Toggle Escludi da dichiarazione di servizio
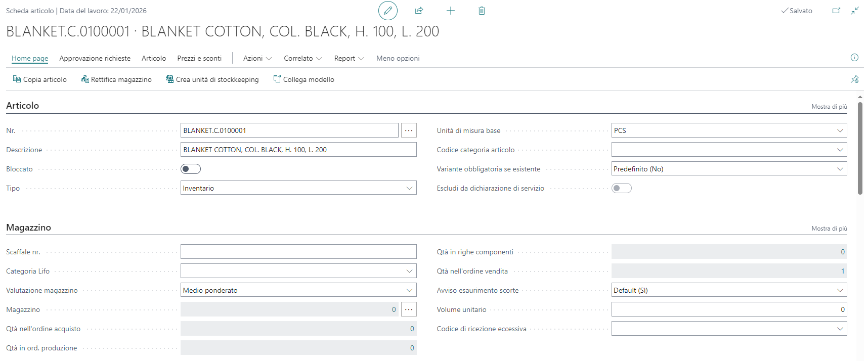The height and width of the screenshot is (361, 868). 621,188
